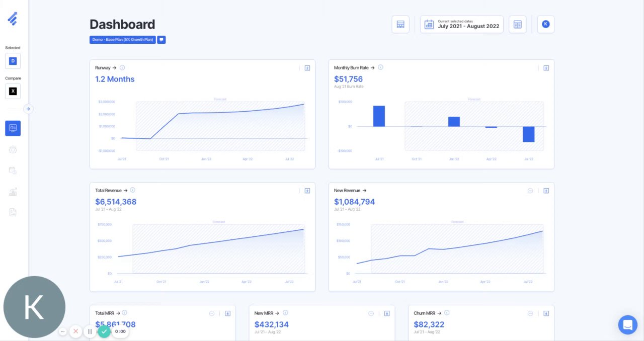Open Churn MRR options menu
The image size is (644, 341).
point(530,313)
